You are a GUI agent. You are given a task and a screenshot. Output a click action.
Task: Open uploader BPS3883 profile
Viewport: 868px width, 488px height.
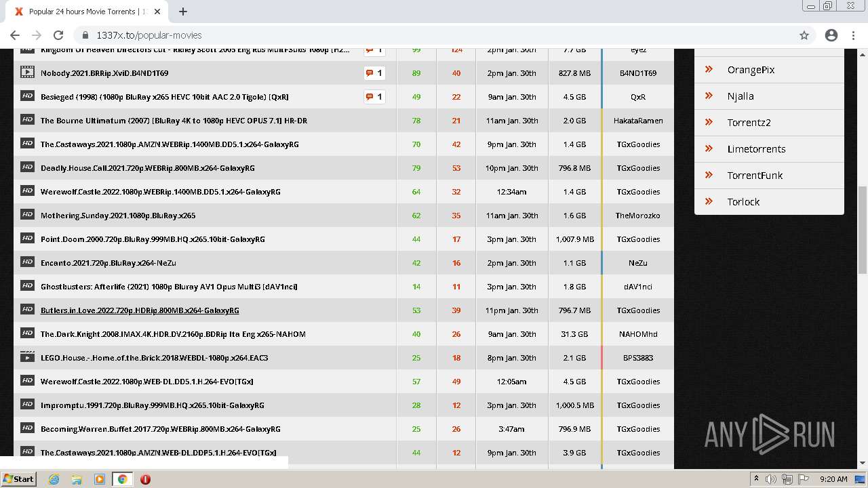638,358
